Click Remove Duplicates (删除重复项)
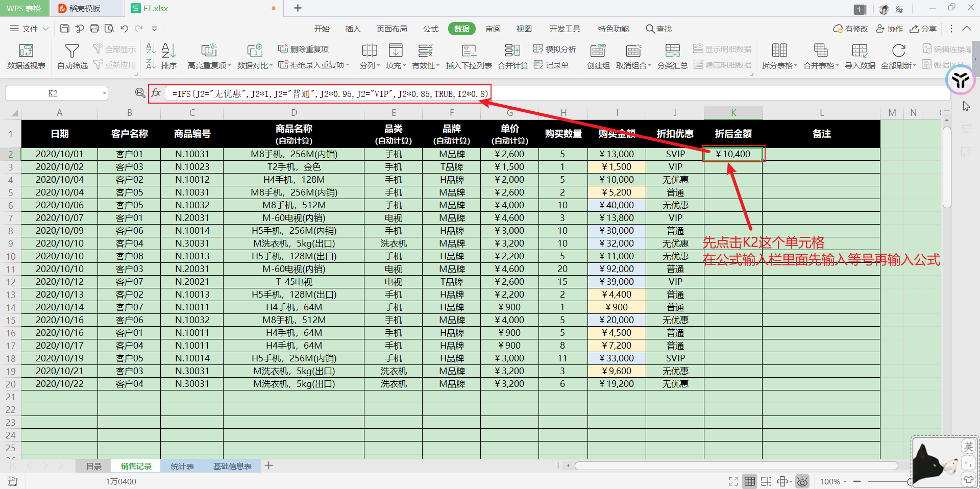This screenshot has height=489, width=980. click(x=304, y=49)
